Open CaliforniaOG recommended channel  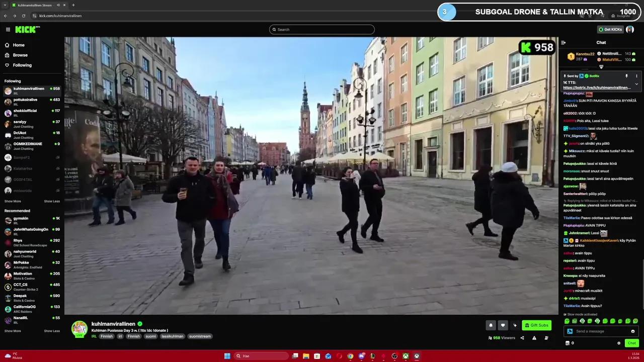pyautogui.click(x=32, y=309)
